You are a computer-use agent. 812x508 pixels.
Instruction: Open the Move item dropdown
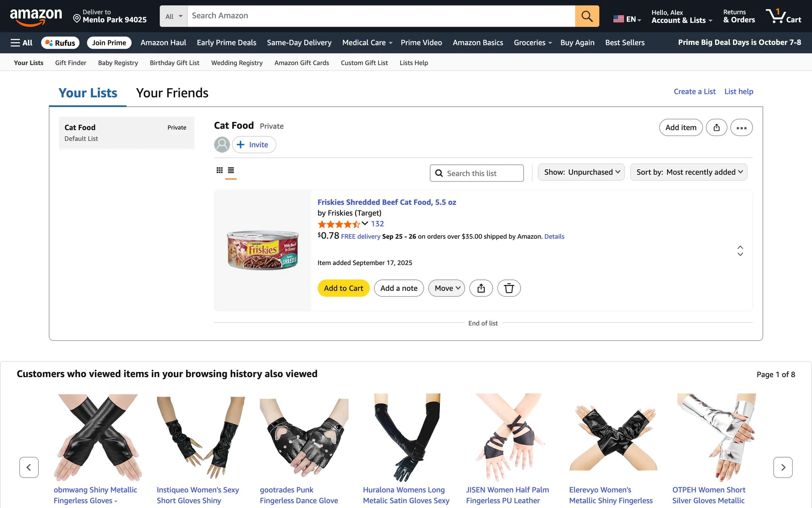(447, 288)
